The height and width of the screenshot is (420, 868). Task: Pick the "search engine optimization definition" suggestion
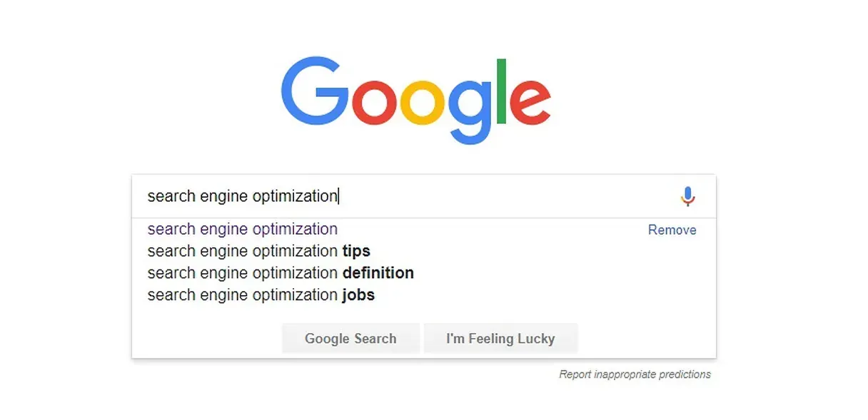280,273
